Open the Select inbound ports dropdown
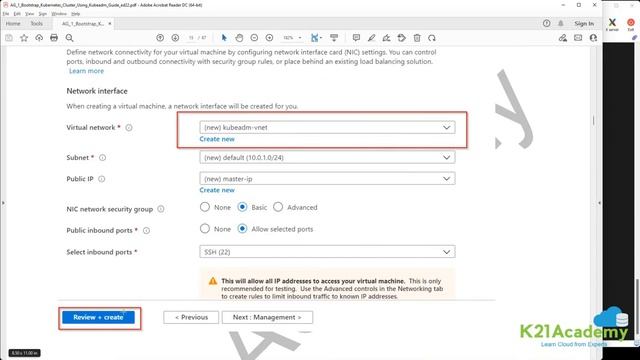Screen dimensions: 640x360 pos(327,252)
